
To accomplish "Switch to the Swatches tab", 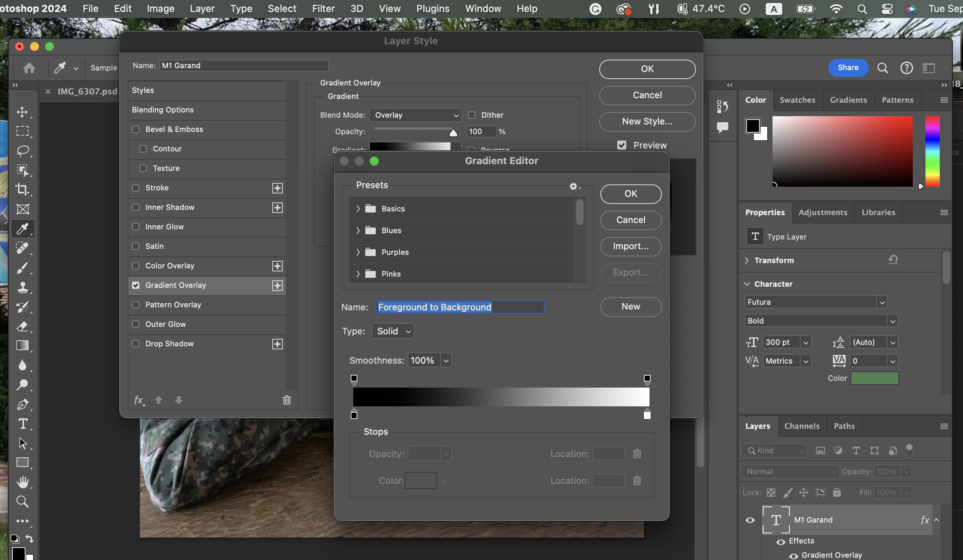I will tap(797, 100).
